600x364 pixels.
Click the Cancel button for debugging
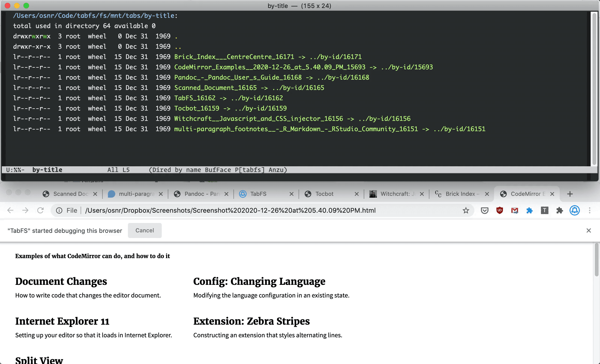(144, 230)
